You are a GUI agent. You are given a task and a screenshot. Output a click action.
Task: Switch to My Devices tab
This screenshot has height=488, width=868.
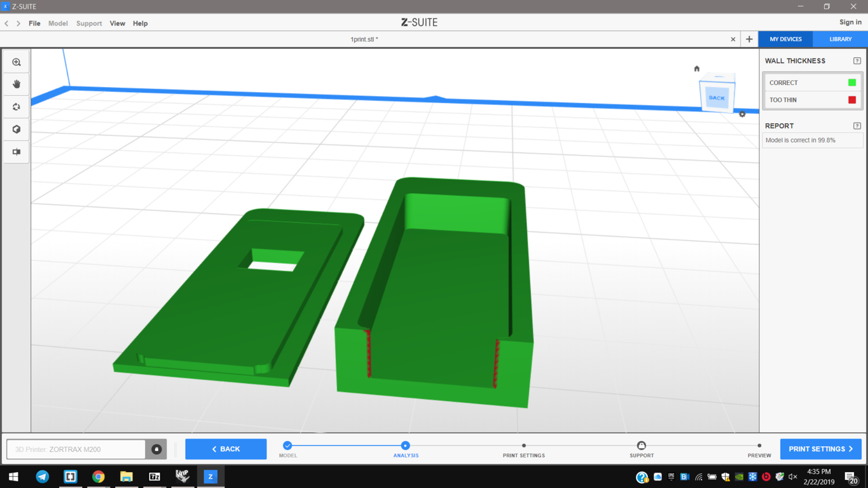(x=786, y=39)
